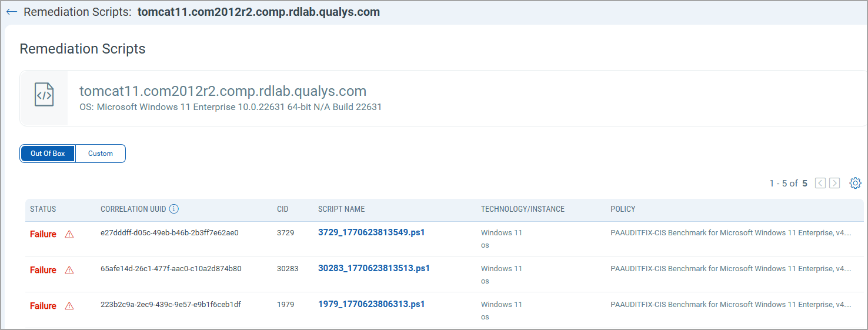Click the CID column header
The width and height of the screenshot is (868, 330).
click(x=283, y=209)
